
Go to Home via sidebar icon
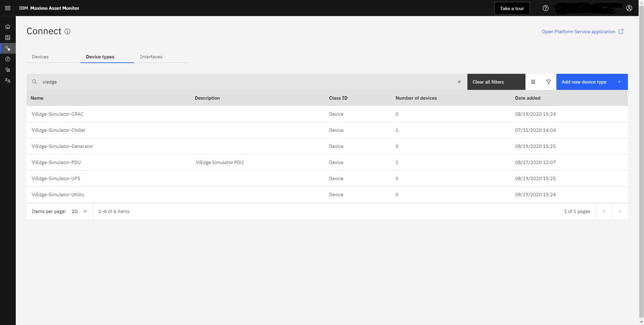pyautogui.click(x=8, y=27)
